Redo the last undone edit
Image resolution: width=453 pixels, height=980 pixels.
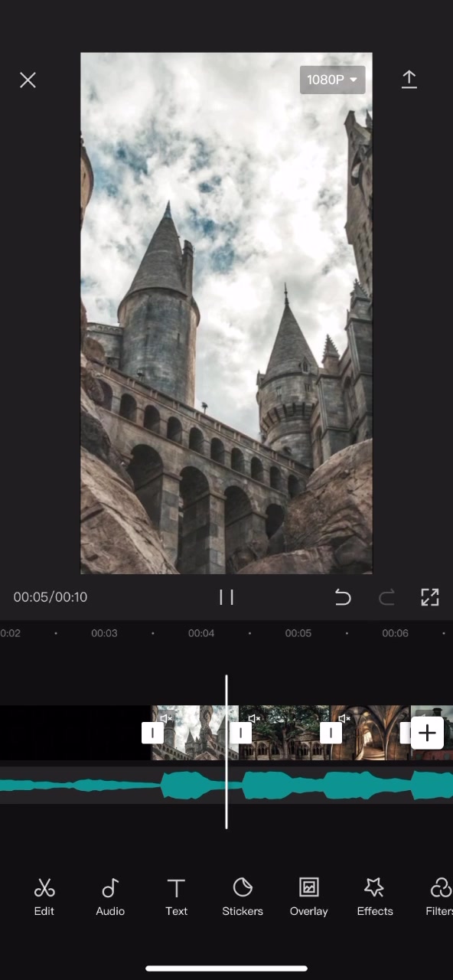387,597
